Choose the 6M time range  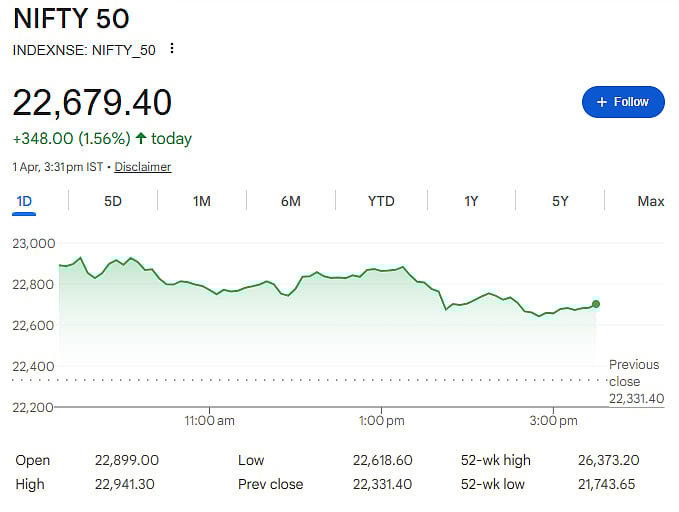[x=291, y=201]
